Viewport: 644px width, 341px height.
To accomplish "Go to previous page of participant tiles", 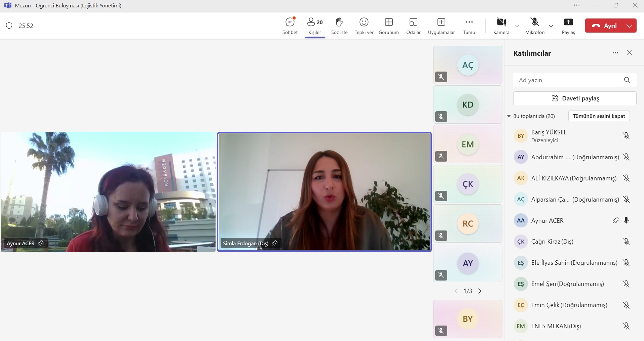I will [x=456, y=291].
